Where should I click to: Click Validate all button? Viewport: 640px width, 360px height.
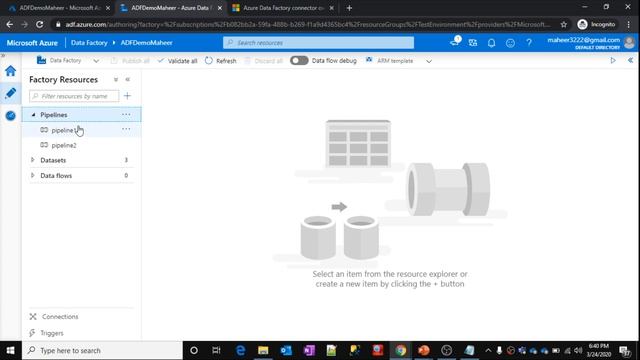point(177,61)
